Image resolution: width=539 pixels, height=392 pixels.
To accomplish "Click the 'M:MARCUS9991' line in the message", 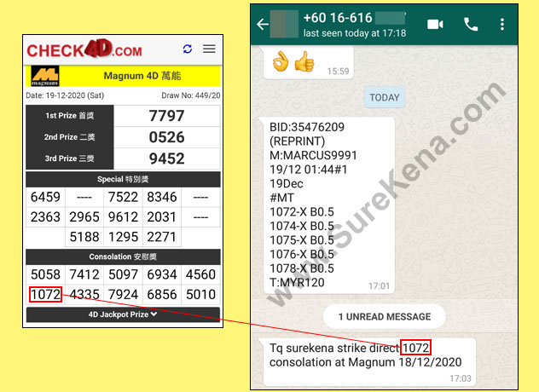I will (x=313, y=155).
